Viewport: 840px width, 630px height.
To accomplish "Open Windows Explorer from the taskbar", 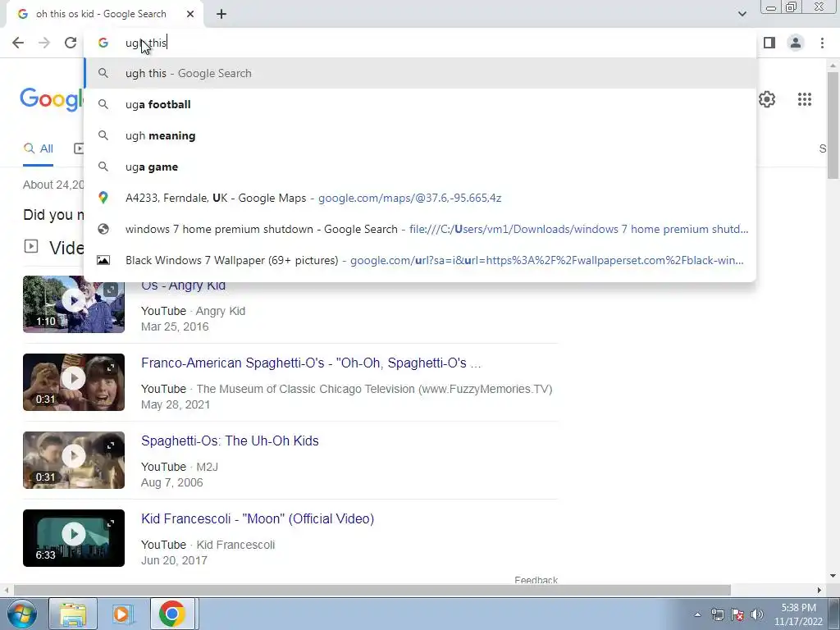I will pos(73,614).
